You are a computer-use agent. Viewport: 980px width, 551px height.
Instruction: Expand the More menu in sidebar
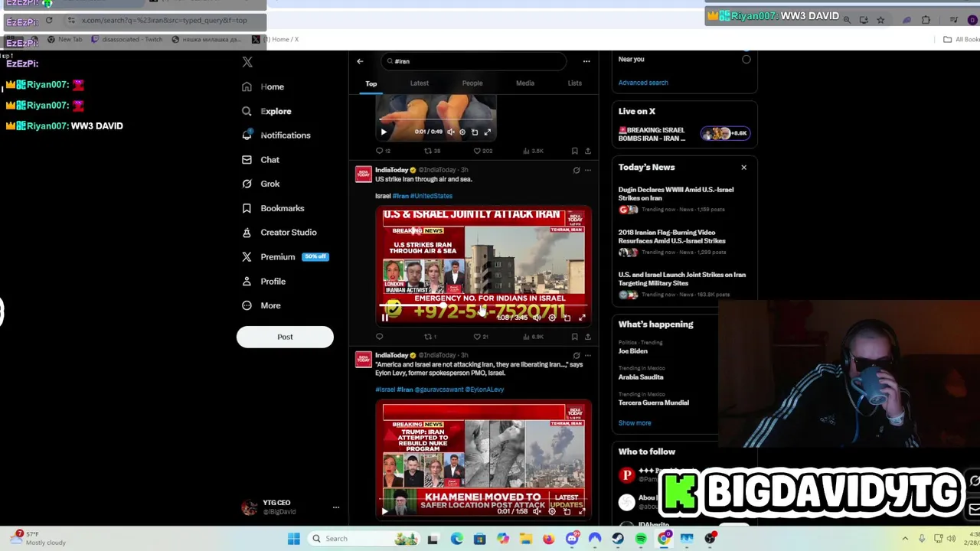pyautogui.click(x=261, y=306)
